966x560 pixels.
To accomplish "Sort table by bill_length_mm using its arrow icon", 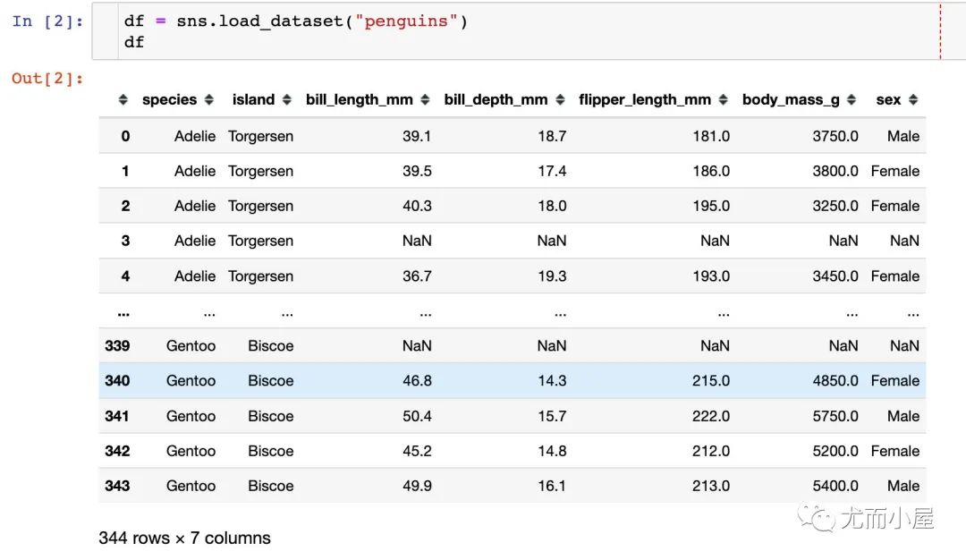I will click(425, 100).
